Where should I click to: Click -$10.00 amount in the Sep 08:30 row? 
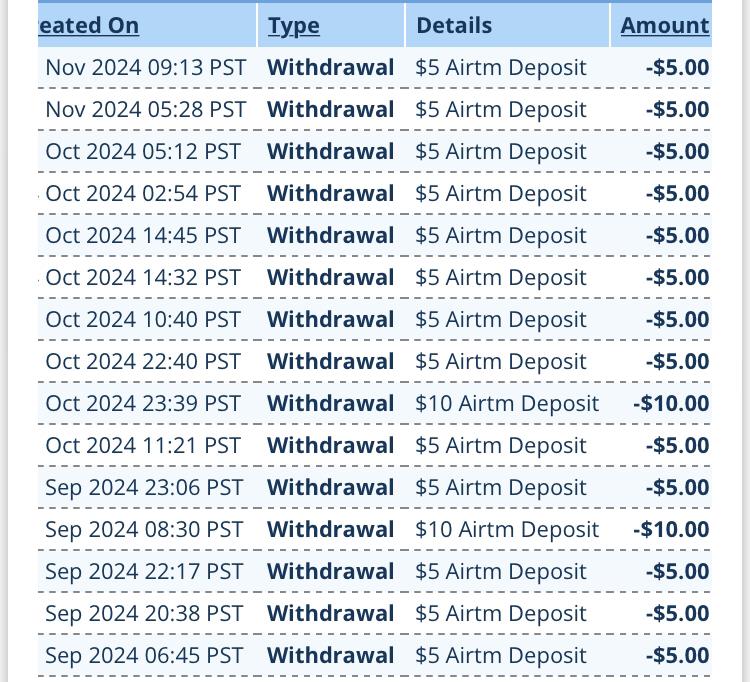pos(671,529)
